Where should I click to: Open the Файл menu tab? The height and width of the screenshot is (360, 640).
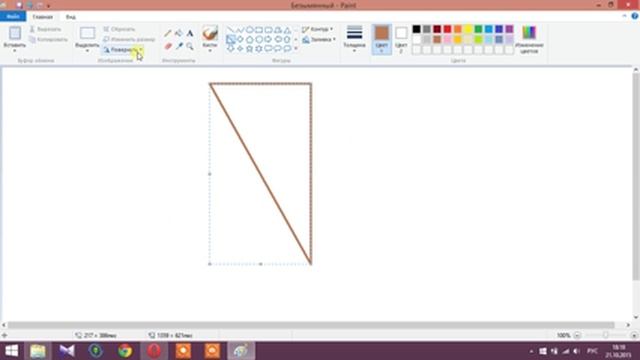13,17
